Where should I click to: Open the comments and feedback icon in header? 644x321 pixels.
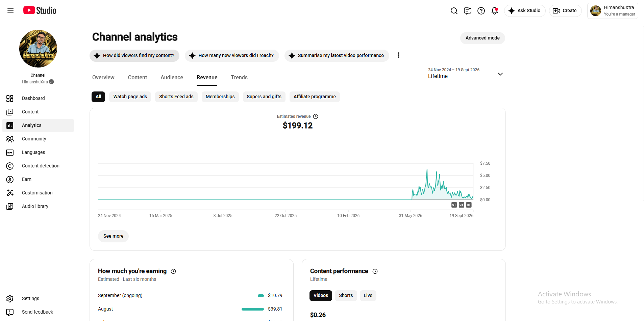(468, 11)
